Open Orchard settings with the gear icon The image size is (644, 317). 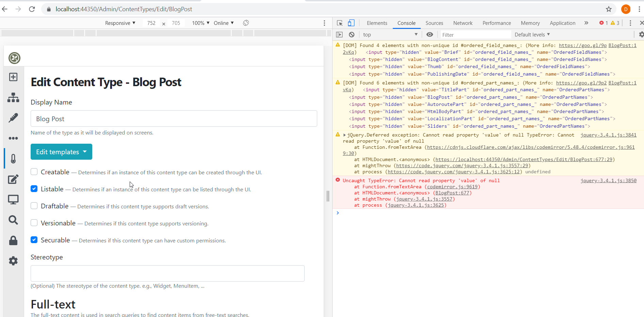click(x=13, y=261)
